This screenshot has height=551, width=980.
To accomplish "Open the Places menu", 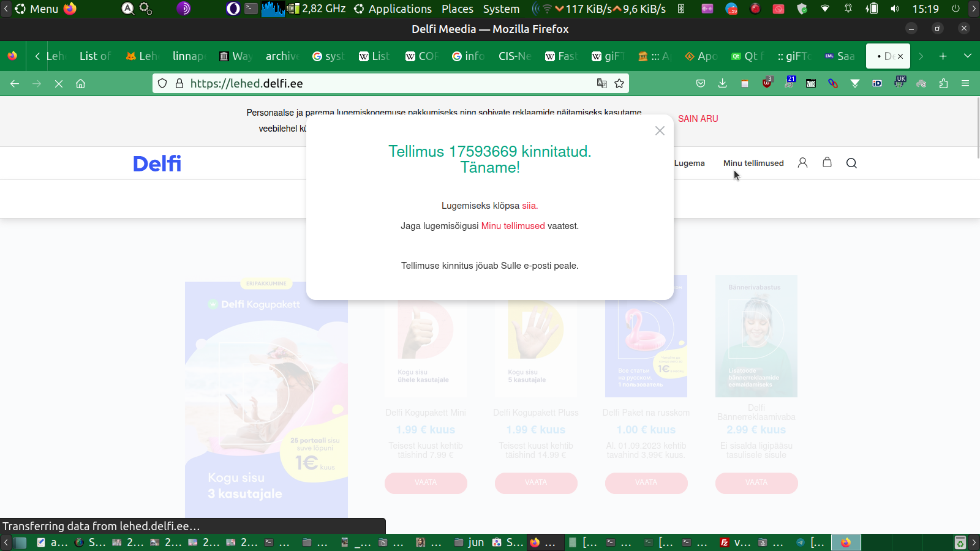I will [x=458, y=9].
